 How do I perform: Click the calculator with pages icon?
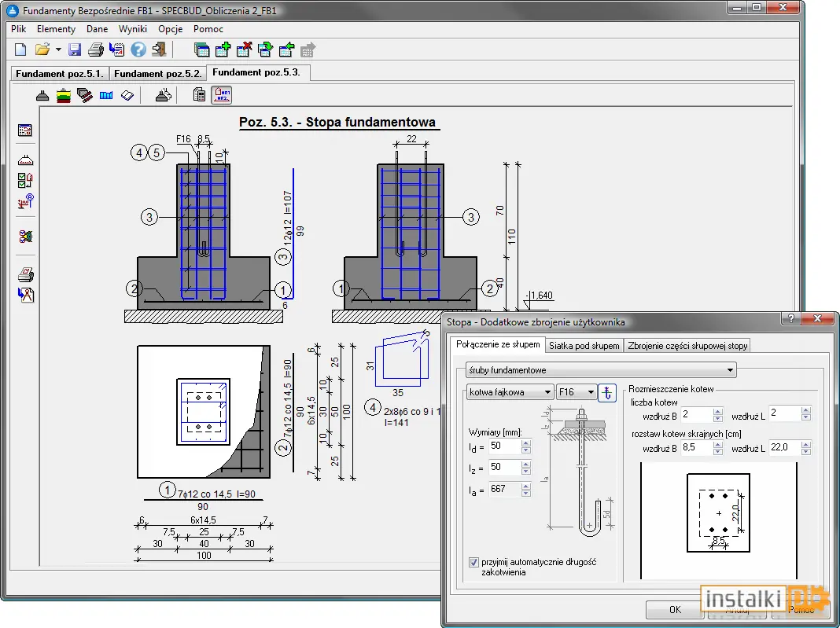click(199, 95)
